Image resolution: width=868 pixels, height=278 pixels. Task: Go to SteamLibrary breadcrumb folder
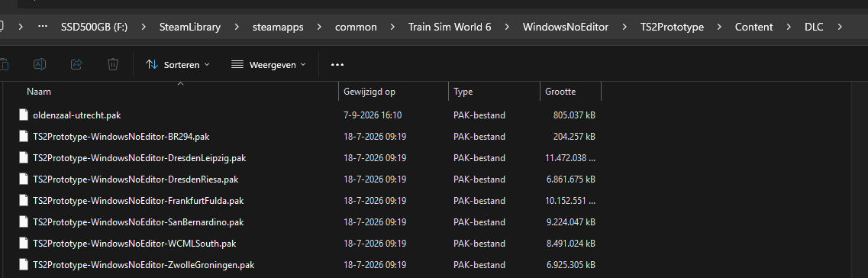[190, 27]
